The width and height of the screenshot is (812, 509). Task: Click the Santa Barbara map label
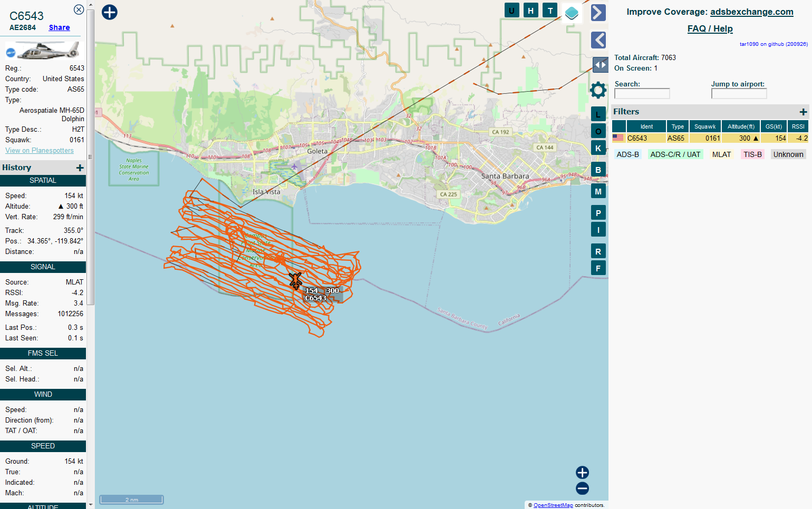(505, 176)
